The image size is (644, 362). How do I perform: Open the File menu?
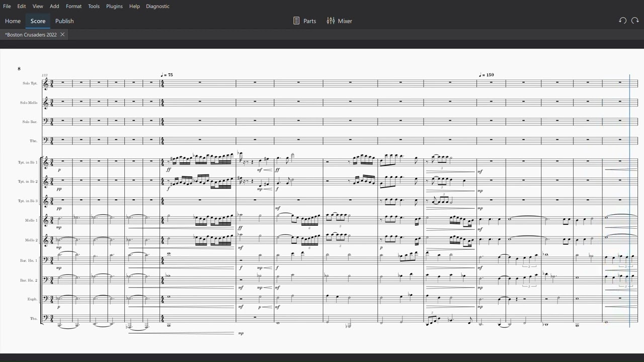click(7, 6)
